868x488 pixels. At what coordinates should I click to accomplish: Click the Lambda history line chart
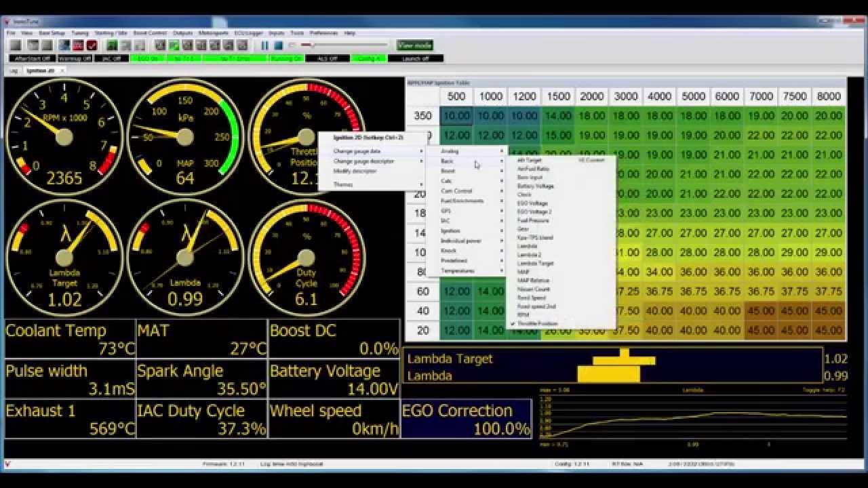(692, 417)
